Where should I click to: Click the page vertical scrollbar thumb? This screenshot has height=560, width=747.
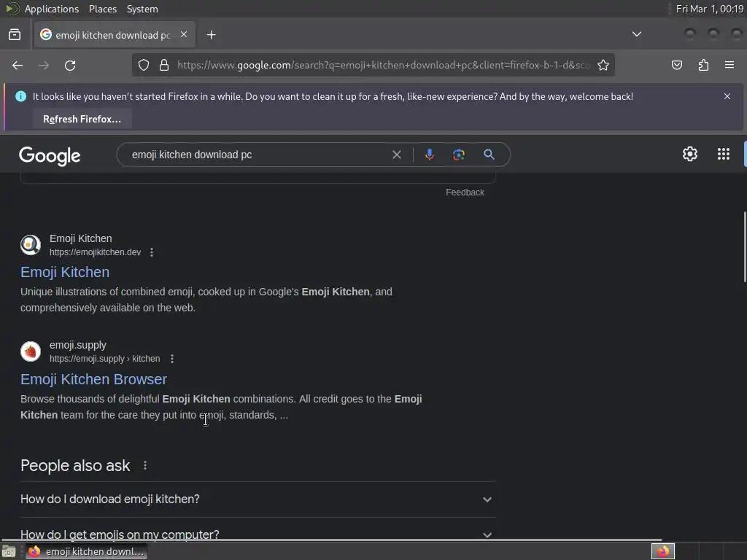pyautogui.click(x=745, y=246)
